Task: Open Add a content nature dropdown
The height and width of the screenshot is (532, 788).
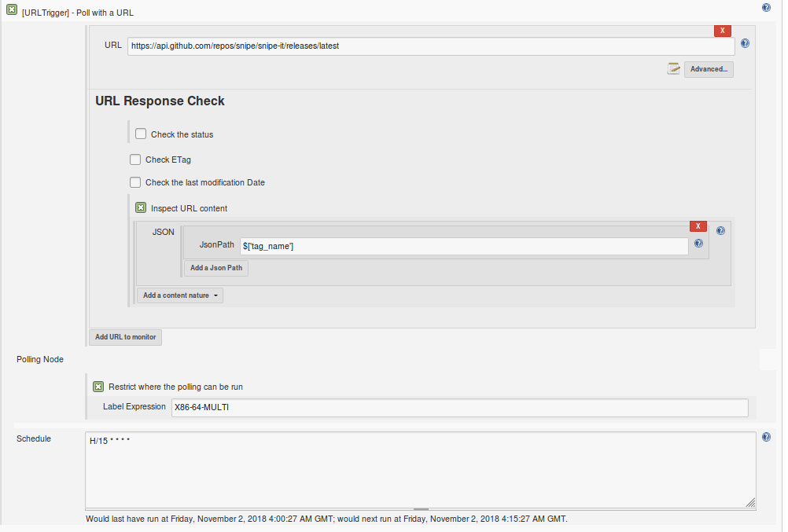Action: (x=180, y=295)
